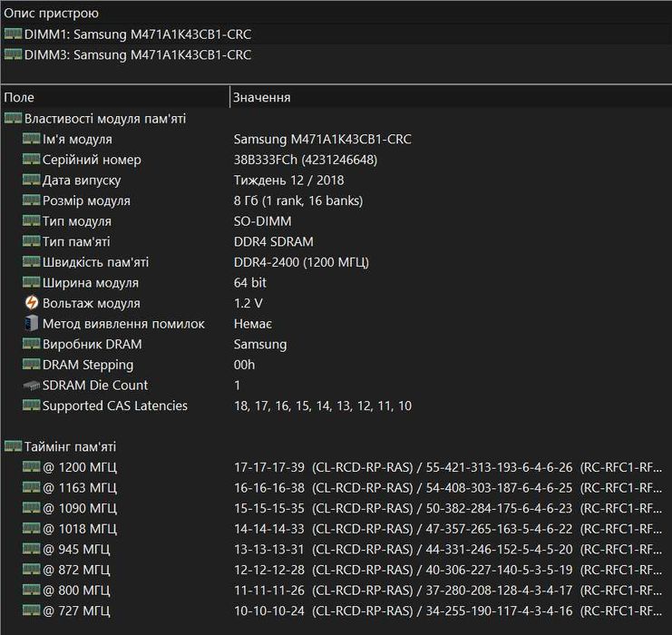Click the lightning icon beside Вольтаж модуля

pos(31,303)
